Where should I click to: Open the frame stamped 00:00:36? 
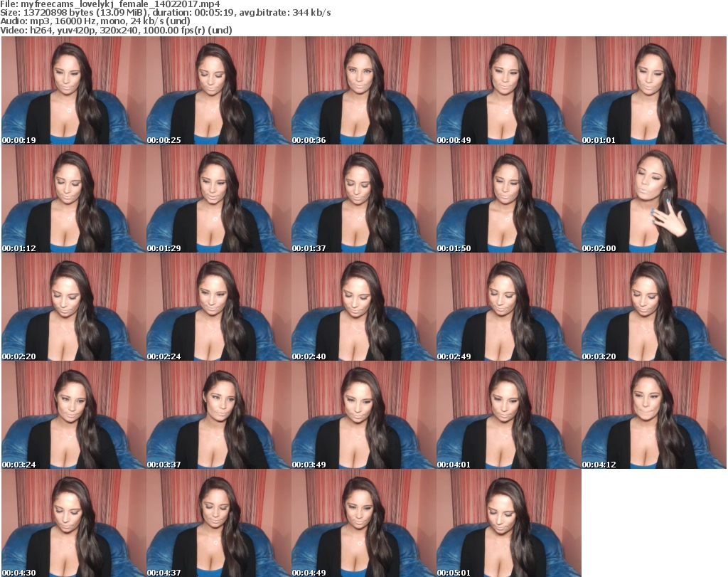pos(363,90)
